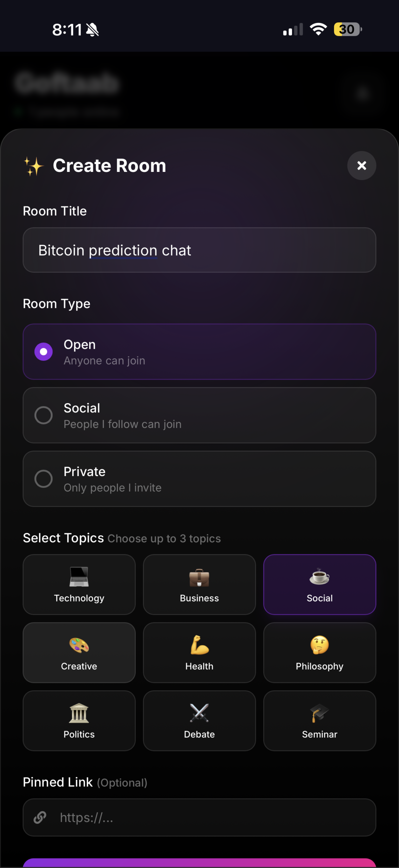Tap the link chain icon

click(40, 817)
